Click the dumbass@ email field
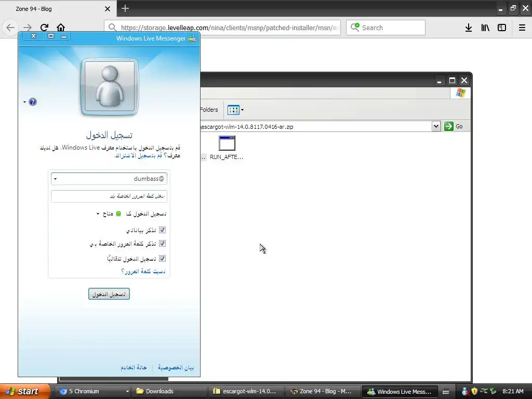Screen dimensions: 532x399 tap(109, 179)
